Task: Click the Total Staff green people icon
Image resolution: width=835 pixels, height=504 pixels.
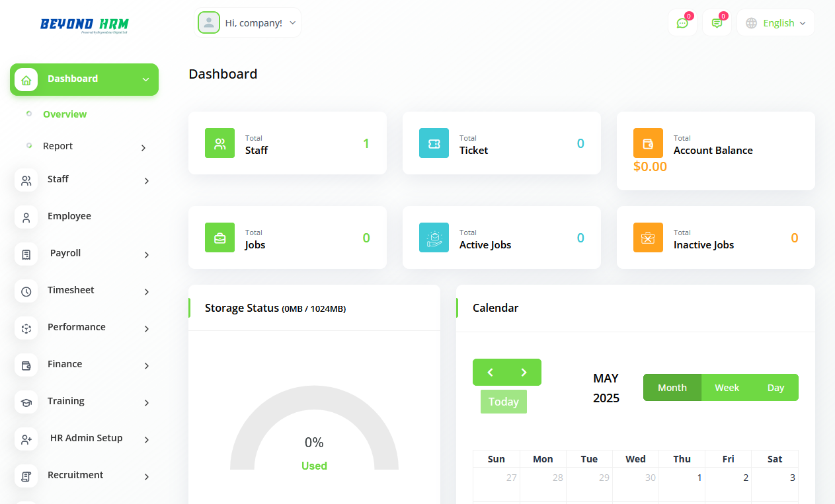Action: (219, 143)
